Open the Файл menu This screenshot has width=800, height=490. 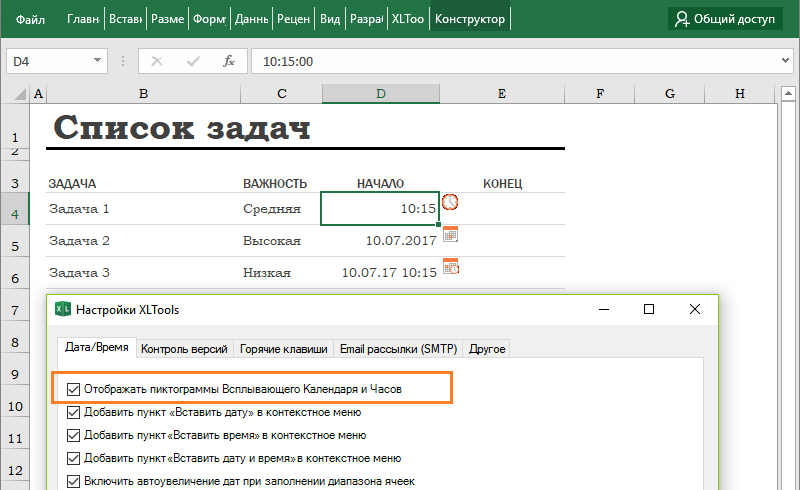[x=30, y=19]
